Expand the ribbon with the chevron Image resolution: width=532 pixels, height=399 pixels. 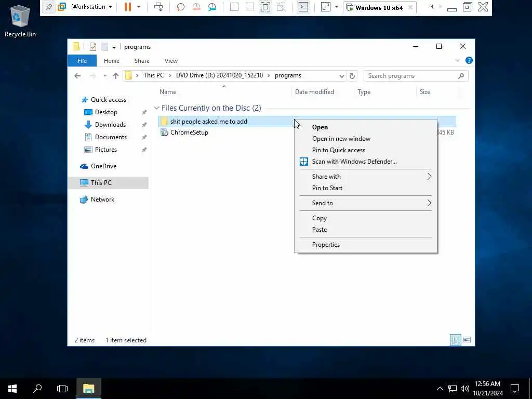click(457, 60)
